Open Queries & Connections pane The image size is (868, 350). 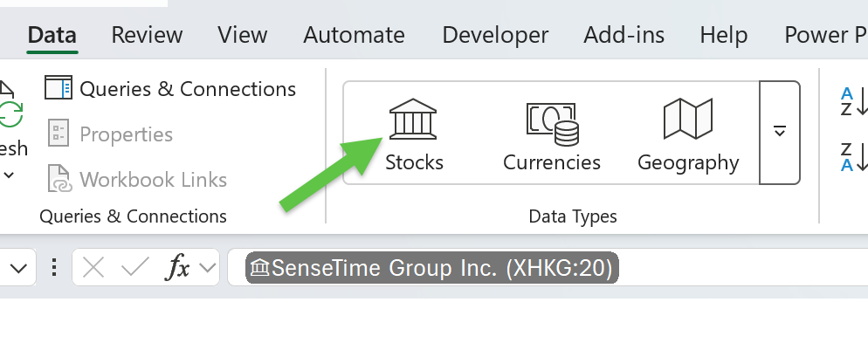[x=170, y=89]
